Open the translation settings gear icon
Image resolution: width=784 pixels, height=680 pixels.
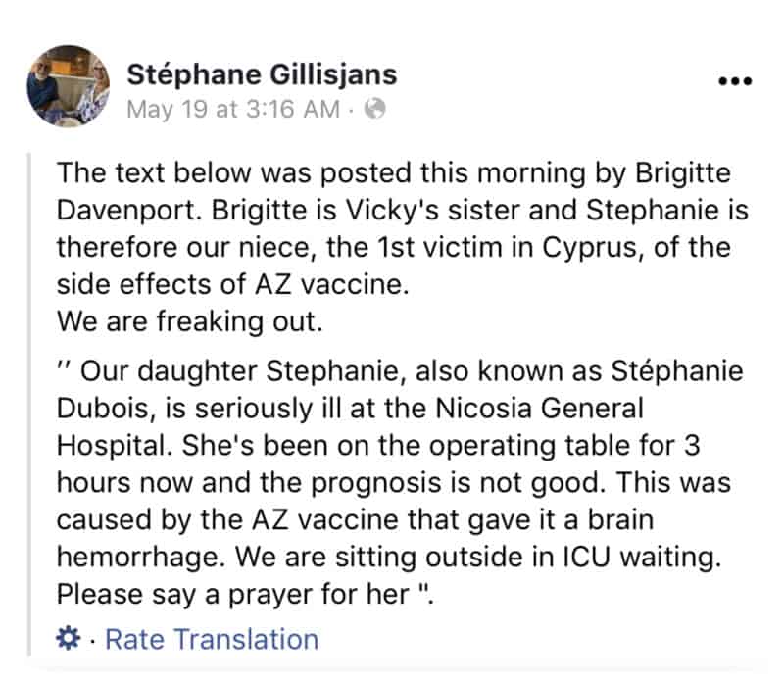(x=70, y=640)
